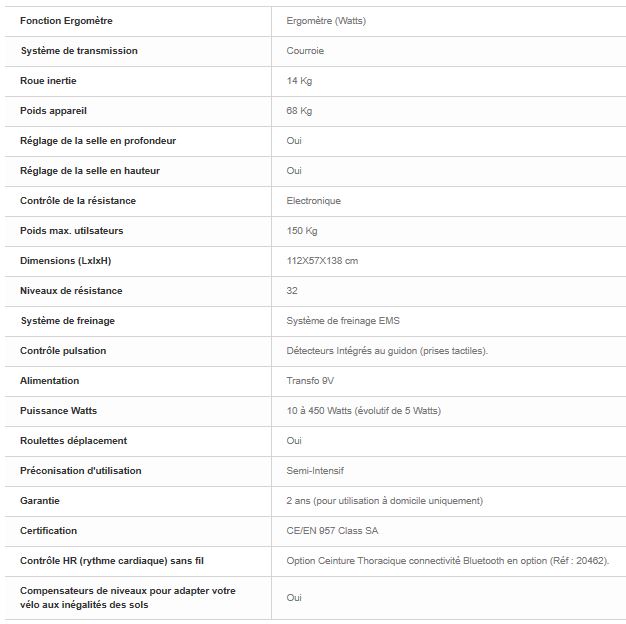626x624 pixels.
Task: Select the 68 Kg appliance weight value
Action: 299,111
